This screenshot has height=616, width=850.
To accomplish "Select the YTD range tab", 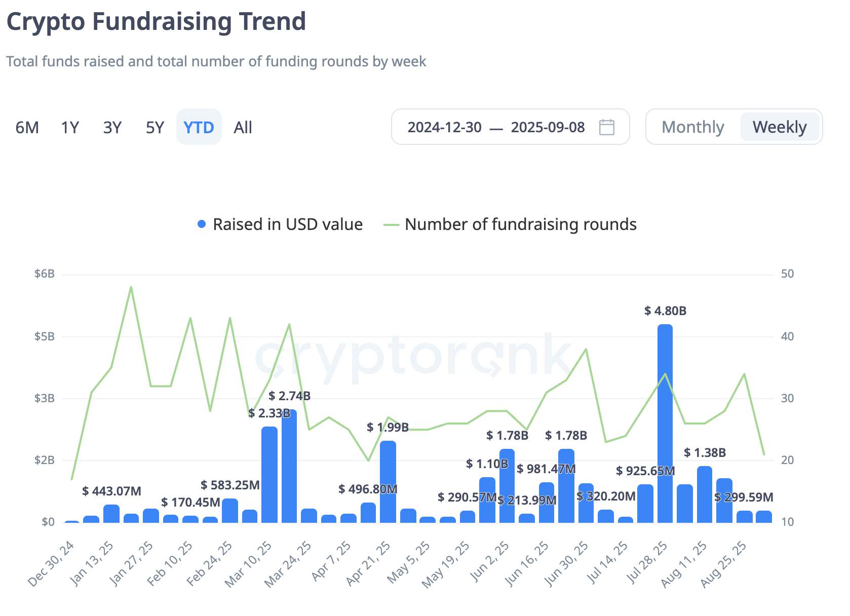I will 199,128.
